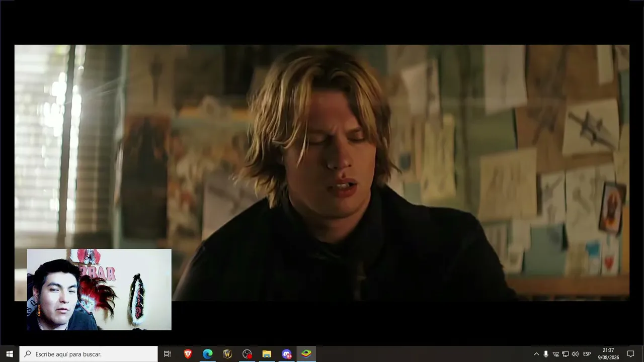The image size is (644, 362).
Task: Click the microphone tray icon
Action: pyautogui.click(x=546, y=354)
